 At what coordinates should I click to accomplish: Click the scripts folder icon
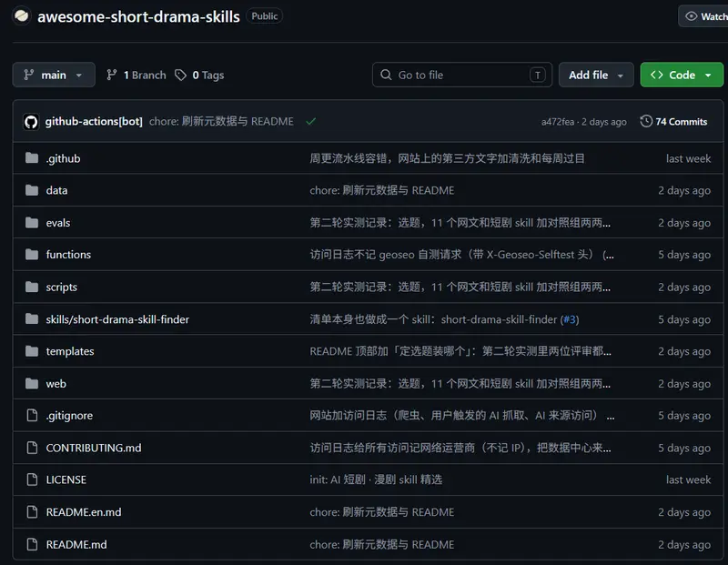[32, 287]
